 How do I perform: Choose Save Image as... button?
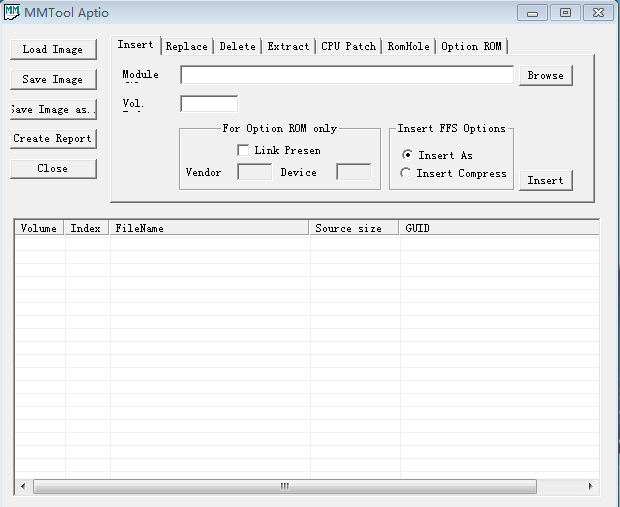click(x=53, y=110)
